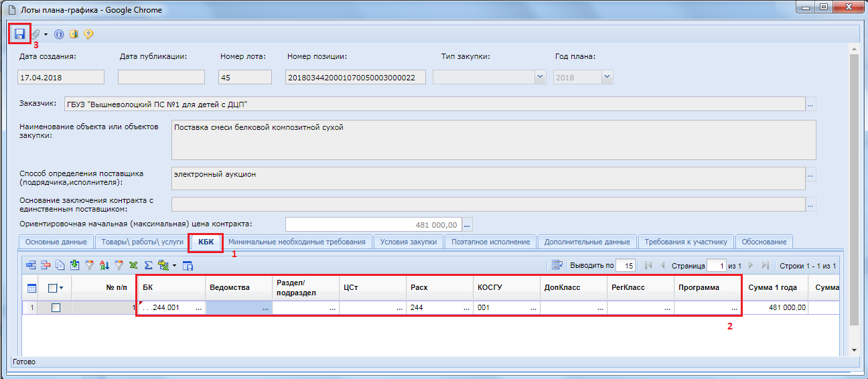868x379 pixels.
Task: Click the blue information icon in toolbar
Action: 59,34
